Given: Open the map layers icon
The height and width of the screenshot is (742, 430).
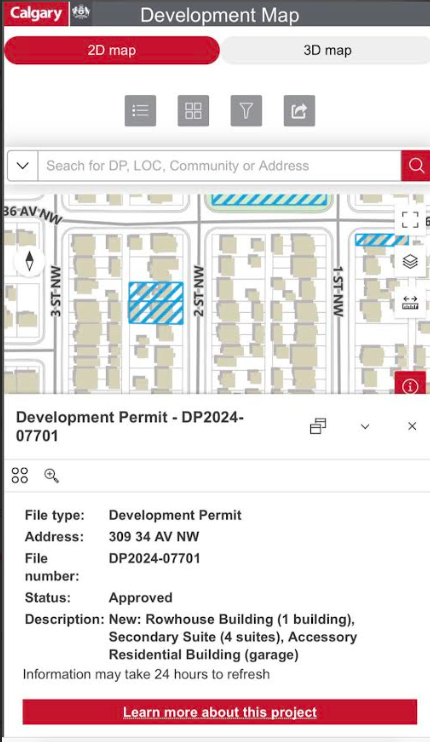Looking at the screenshot, I should (x=410, y=261).
